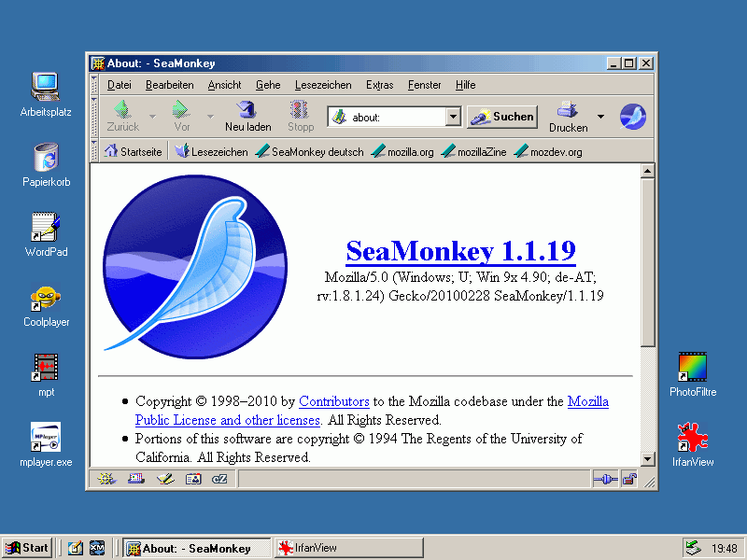Screen dimensions: 747x560
Task: Follow the Public License and other licenses link
Action: click(x=228, y=420)
